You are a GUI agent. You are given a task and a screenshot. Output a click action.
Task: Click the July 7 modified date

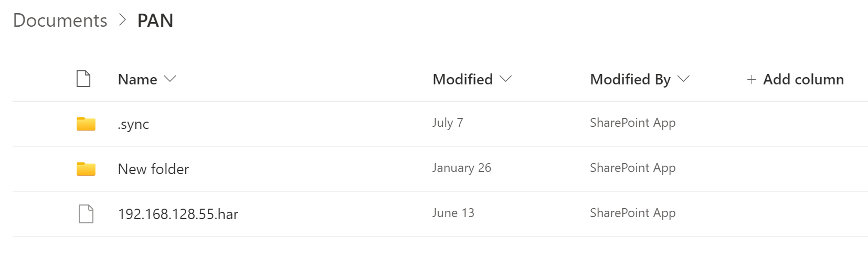coord(448,123)
